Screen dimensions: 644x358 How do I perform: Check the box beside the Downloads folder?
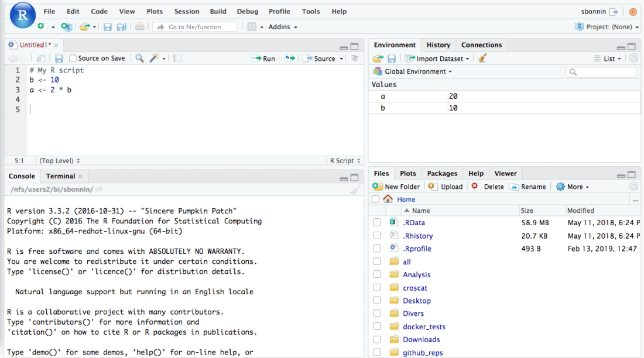[377, 339]
